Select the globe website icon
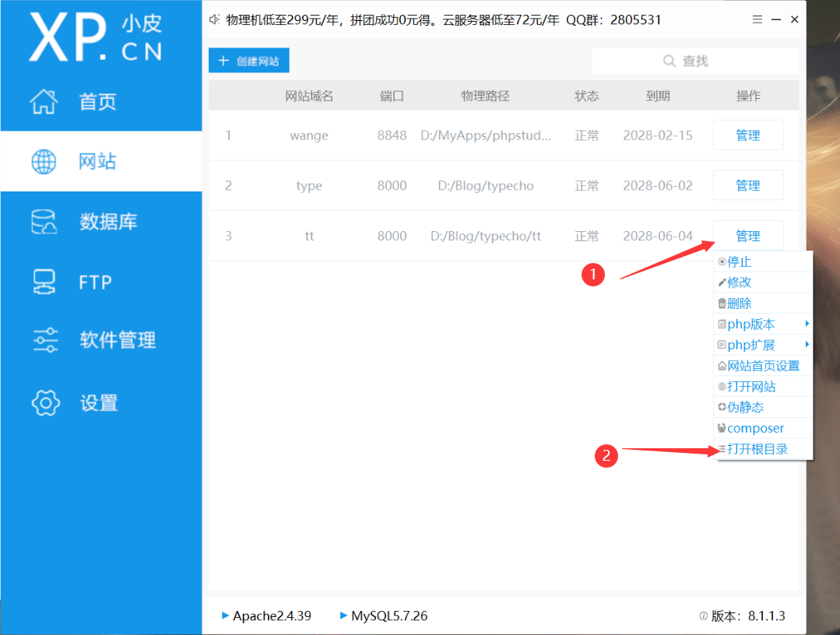The height and width of the screenshot is (635, 840). click(x=44, y=162)
